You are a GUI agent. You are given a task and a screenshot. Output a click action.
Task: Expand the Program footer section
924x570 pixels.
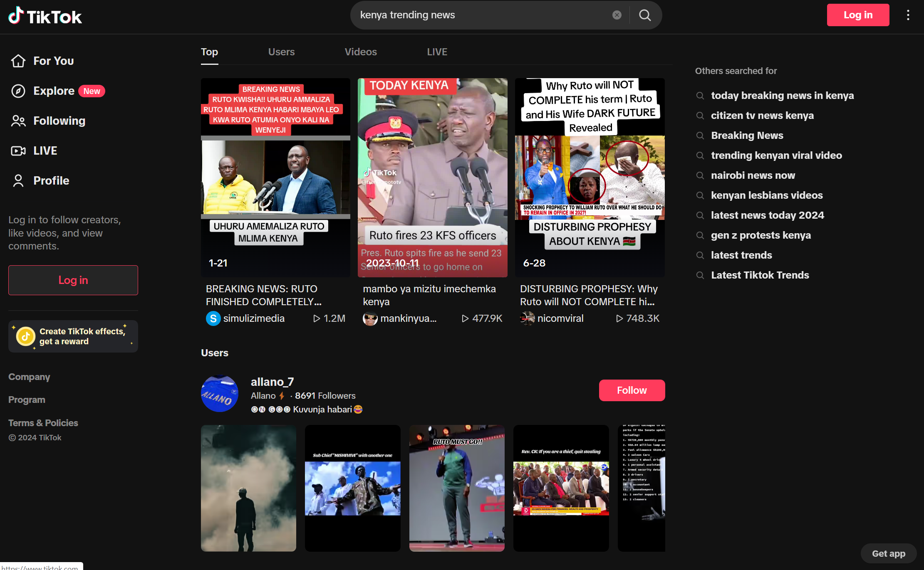coord(27,400)
